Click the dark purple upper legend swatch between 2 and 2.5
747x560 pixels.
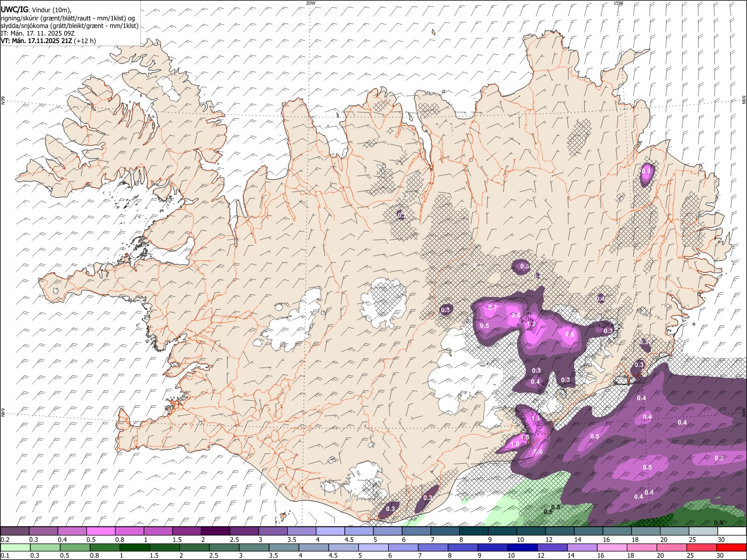point(215,531)
